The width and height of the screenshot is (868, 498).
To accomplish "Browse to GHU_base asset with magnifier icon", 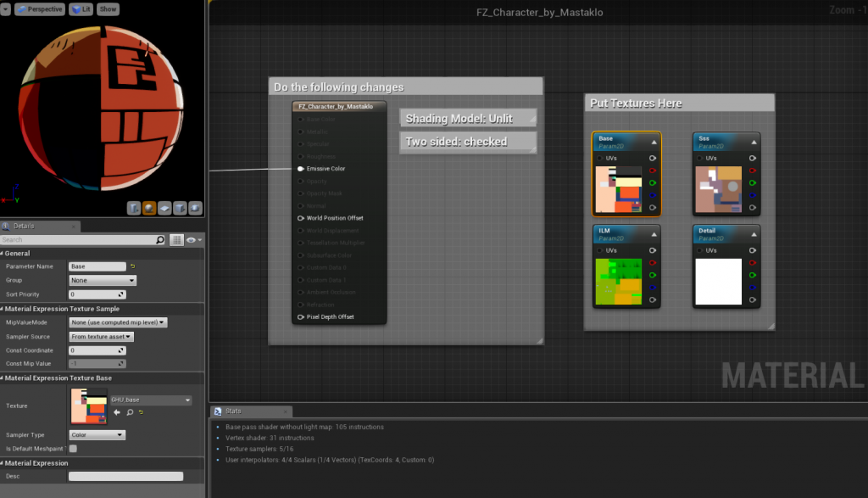I will coord(130,412).
